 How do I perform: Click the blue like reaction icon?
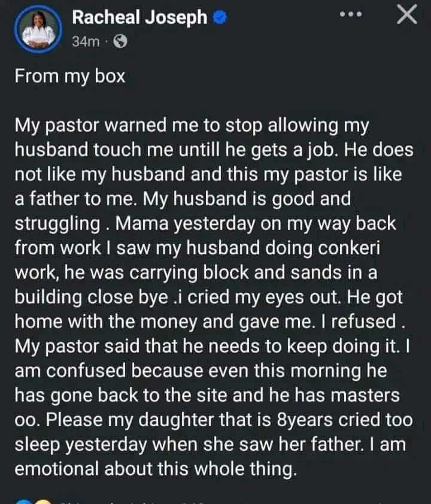click(23, 500)
